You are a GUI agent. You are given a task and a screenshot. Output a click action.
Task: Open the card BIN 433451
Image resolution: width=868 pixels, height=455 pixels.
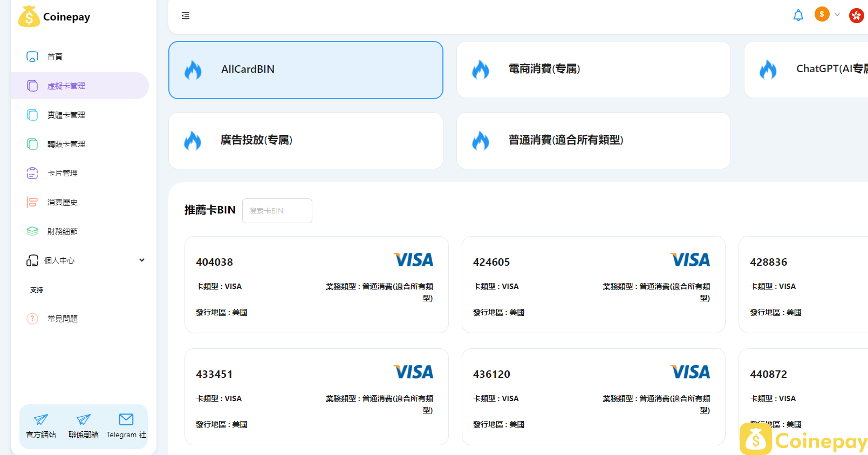pos(317,397)
